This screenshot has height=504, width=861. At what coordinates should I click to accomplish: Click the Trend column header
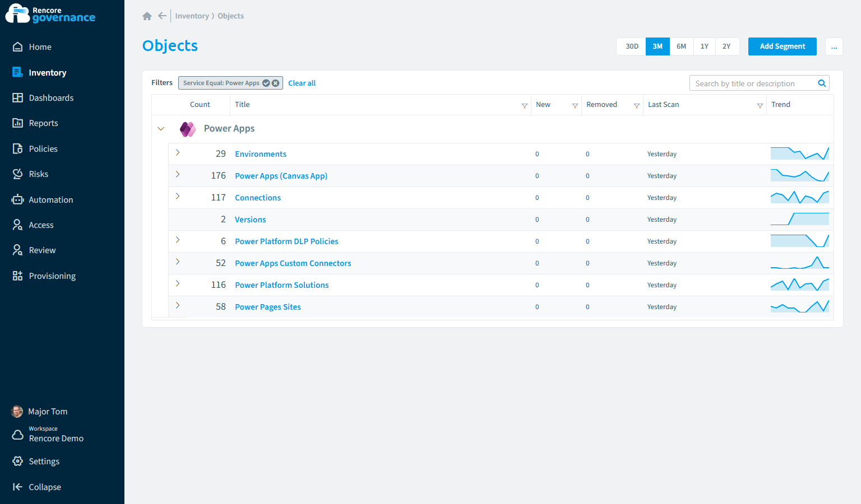(780, 105)
